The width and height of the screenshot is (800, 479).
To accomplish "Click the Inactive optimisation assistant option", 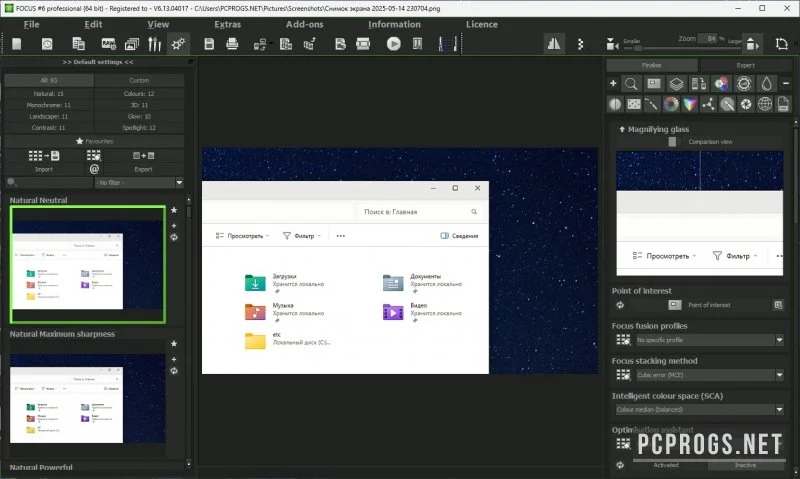I will point(745,465).
